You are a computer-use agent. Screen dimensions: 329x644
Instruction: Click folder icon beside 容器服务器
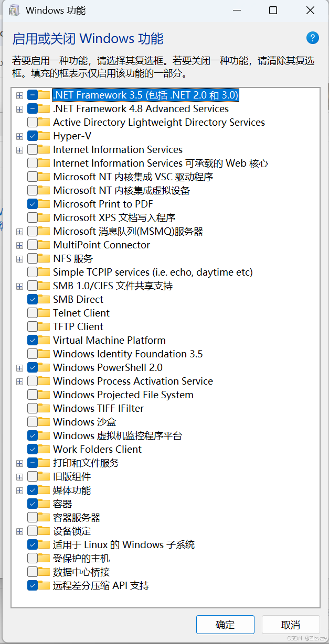(x=45, y=517)
